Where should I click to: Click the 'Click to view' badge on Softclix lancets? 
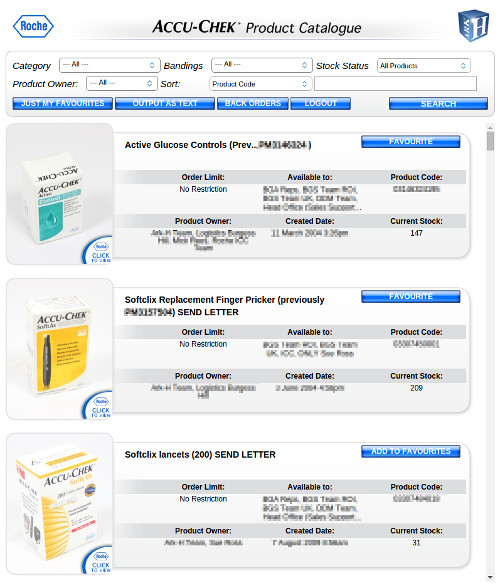pyautogui.click(x=98, y=561)
